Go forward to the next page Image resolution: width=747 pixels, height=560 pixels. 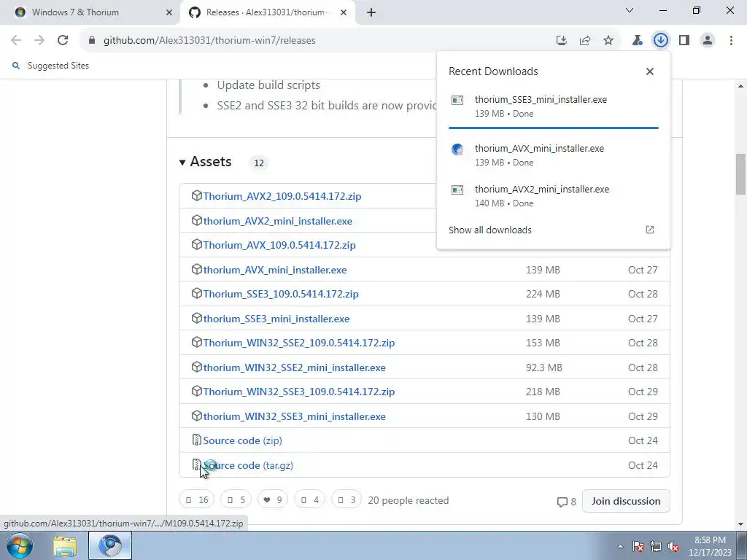(x=39, y=41)
